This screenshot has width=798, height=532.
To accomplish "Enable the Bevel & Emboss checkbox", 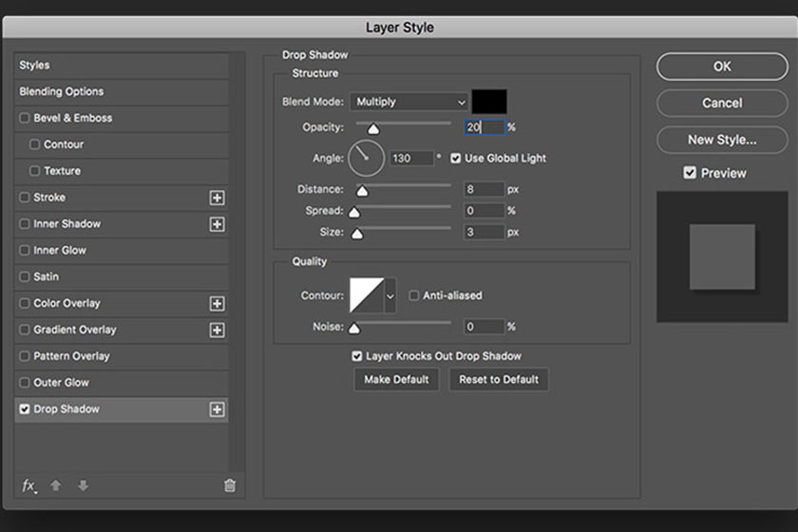I will (25, 118).
